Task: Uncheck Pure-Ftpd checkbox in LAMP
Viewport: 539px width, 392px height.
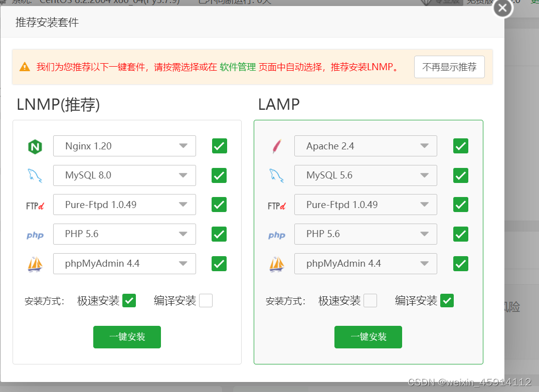Action: pyautogui.click(x=461, y=205)
